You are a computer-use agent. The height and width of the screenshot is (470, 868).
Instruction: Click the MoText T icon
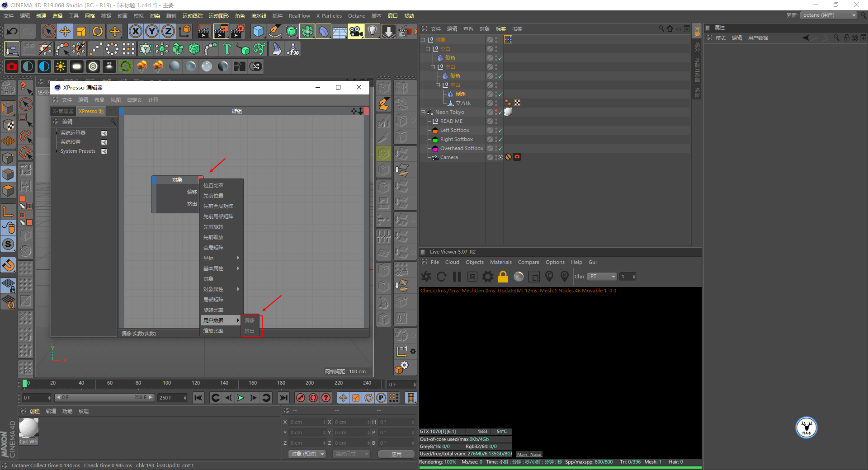227,49
